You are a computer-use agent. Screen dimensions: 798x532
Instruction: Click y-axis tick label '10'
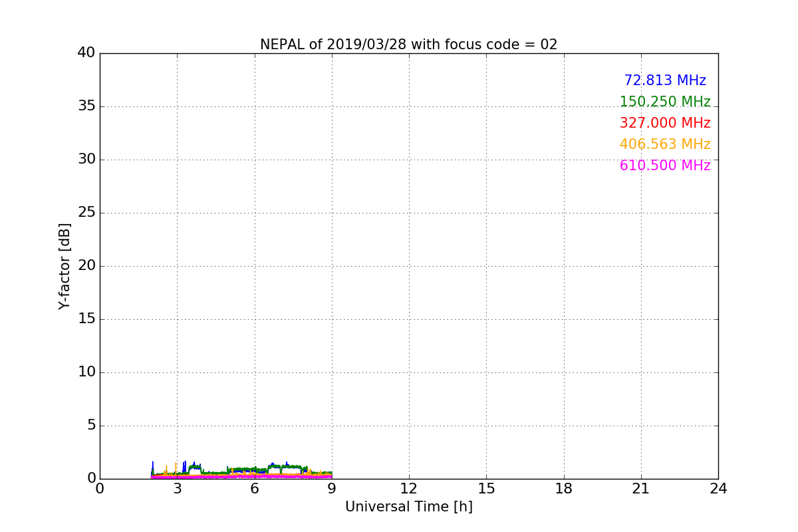point(86,372)
